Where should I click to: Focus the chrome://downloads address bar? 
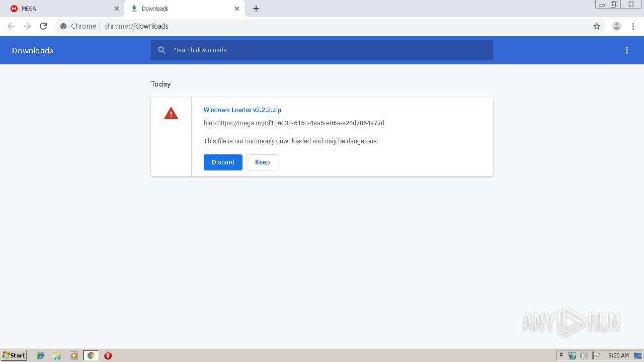coord(322,26)
